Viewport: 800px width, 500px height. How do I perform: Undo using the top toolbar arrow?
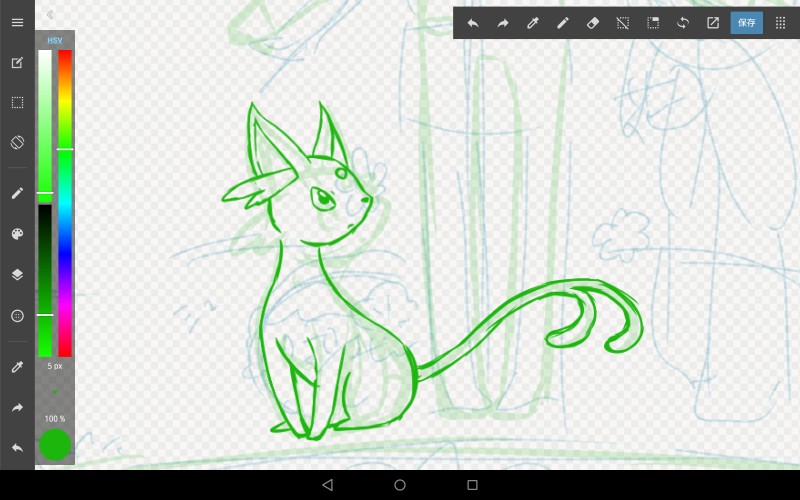tap(473, 23)
